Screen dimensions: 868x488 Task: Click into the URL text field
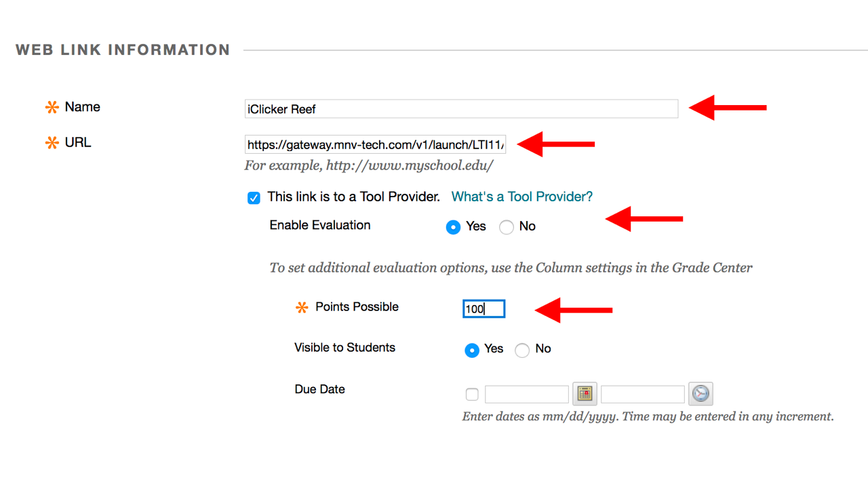(375, 144)
